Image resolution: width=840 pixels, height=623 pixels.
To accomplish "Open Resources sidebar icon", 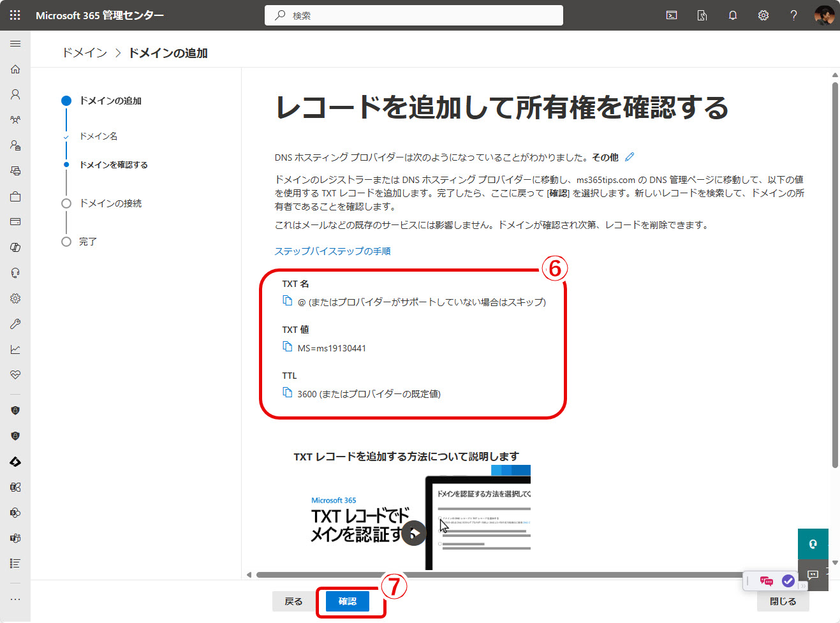I will [15, 171].
